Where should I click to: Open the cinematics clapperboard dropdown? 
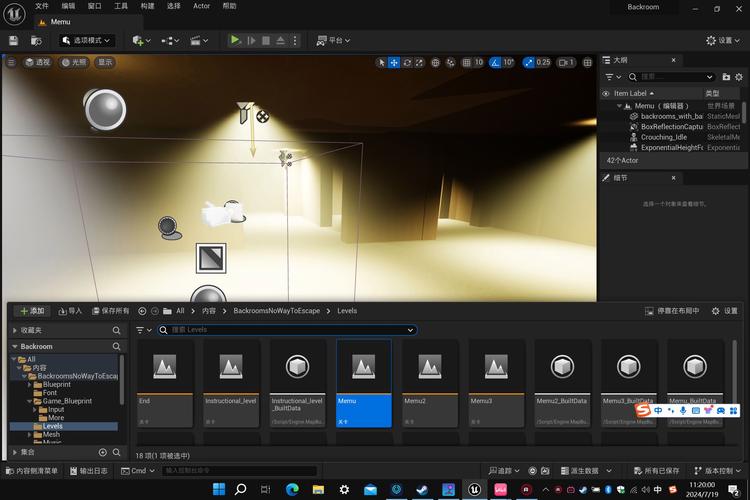(199, 41)
